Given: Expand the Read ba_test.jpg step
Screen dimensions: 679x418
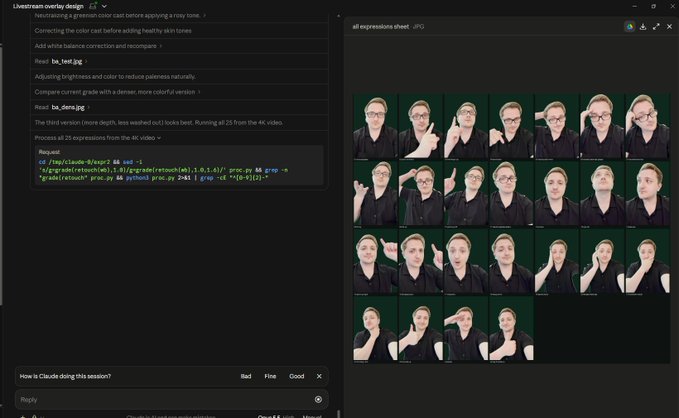Looking at the screenshot, I should [x=61, y=62].
